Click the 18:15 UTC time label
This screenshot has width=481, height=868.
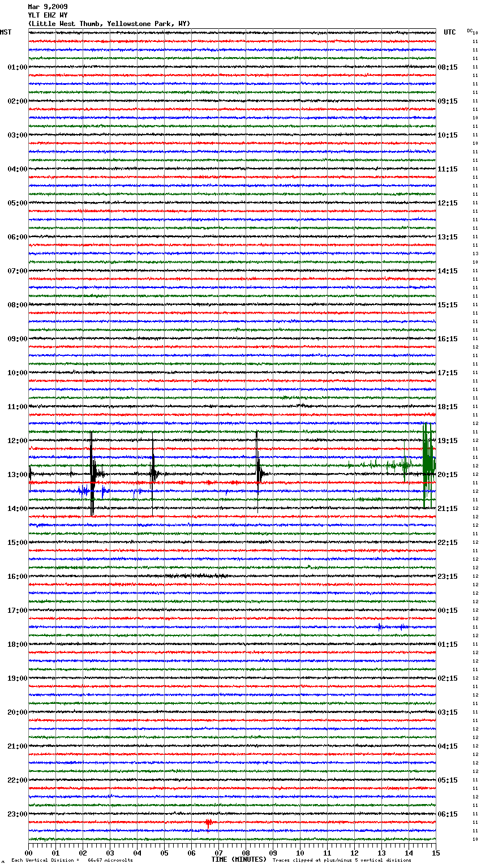(448, 407)
